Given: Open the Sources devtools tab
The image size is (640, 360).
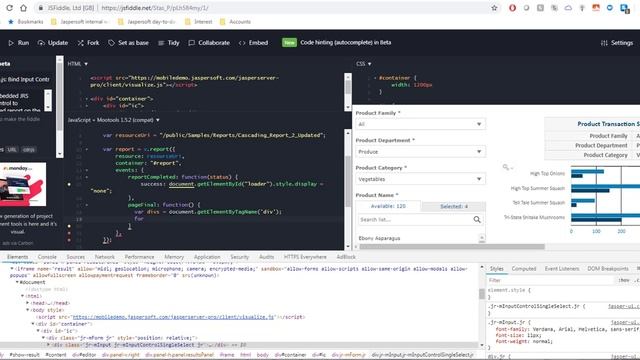Looking at the screenshot, I should click(76, 257).
